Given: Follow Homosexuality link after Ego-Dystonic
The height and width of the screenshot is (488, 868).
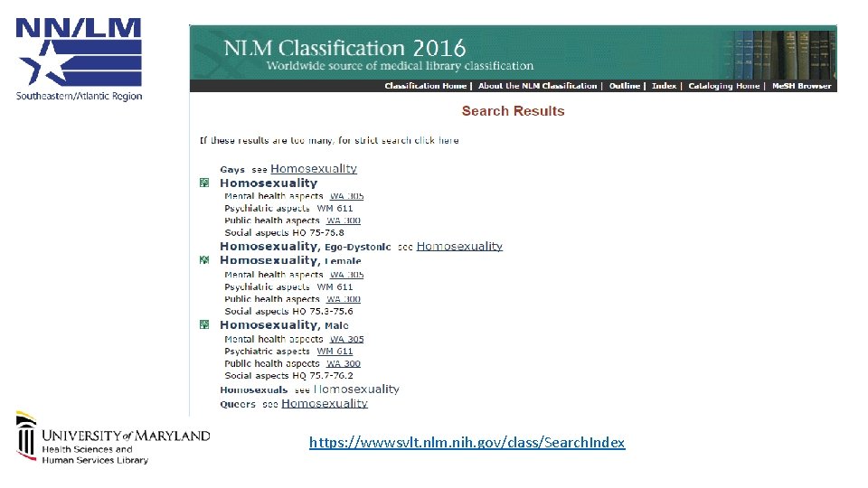Looking at the screenshot, I should (x=459, y=246).
